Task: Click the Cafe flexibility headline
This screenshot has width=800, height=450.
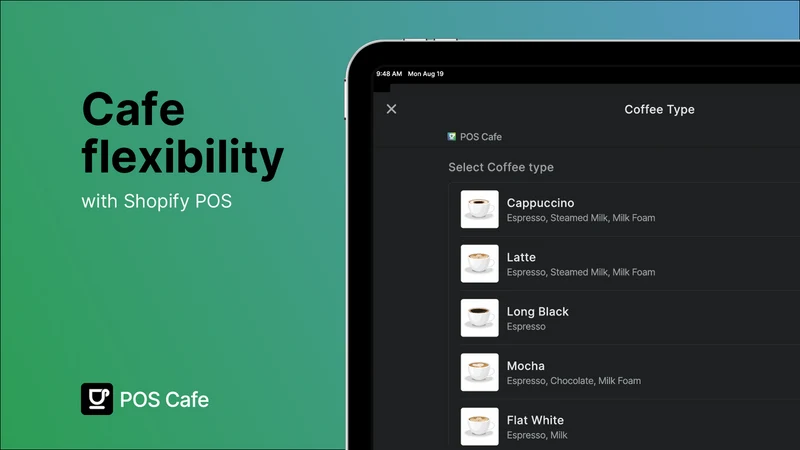Action: [x=183, y=134]
